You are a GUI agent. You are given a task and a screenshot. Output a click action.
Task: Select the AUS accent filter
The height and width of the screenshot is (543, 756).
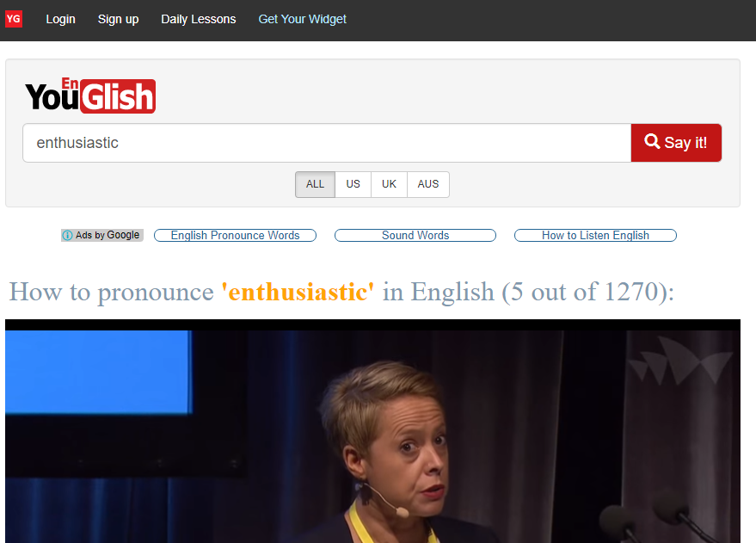tap(428, 184)
